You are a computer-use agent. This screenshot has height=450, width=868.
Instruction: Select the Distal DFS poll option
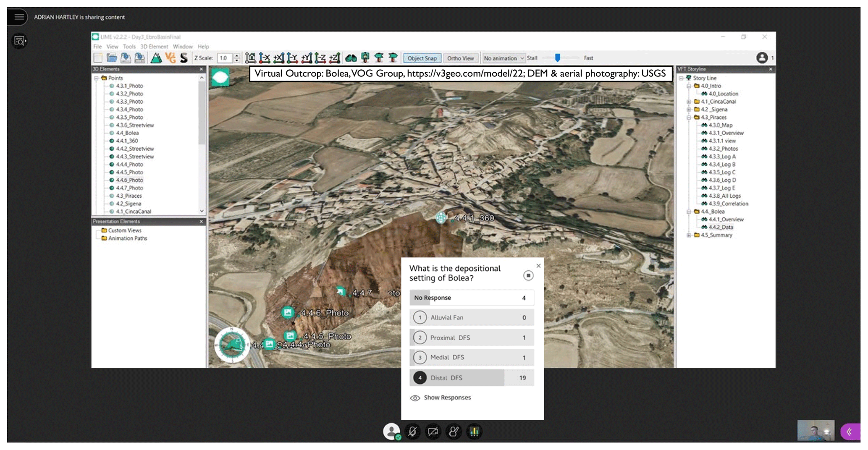click(x=471, y=378)
